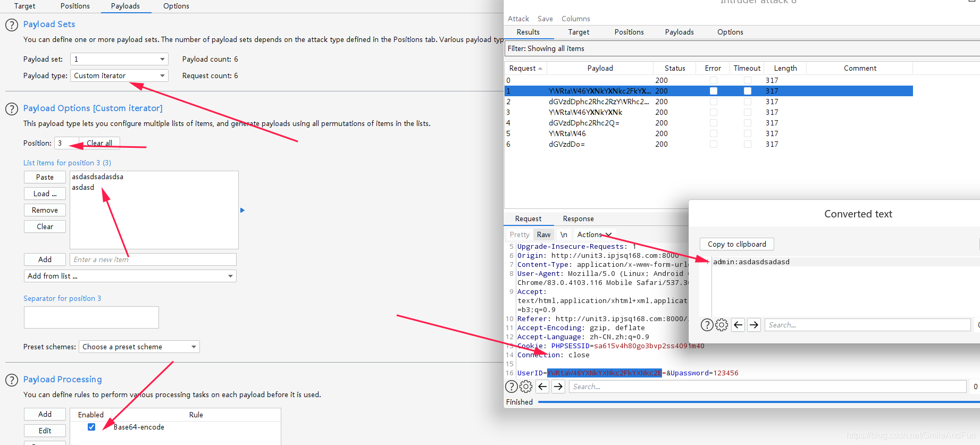This screenshot has width=980, height=445.
Task: Toggle Timeout checkbox for request 3
Action: [748, 112]
